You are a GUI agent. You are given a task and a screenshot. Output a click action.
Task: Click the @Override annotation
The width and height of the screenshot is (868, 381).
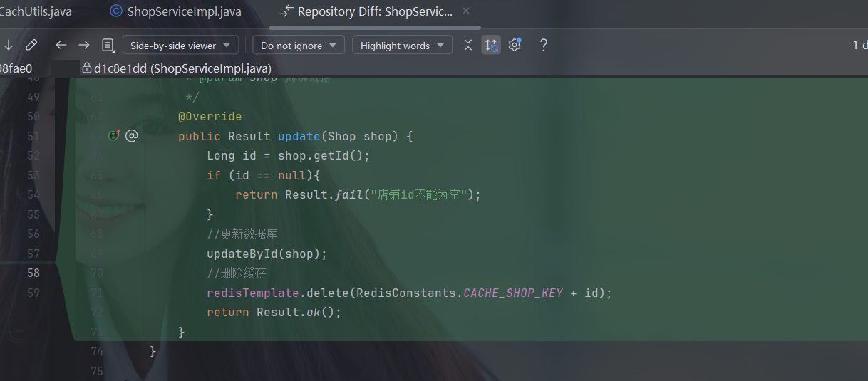[x=210, y=116]
